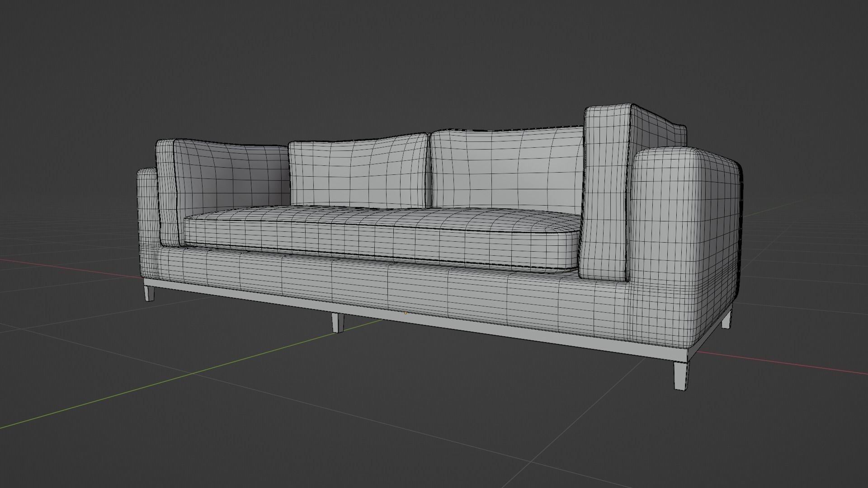Click the middle front sofa leg
This screenshot has height=488, width=868.
click(337, 322)
